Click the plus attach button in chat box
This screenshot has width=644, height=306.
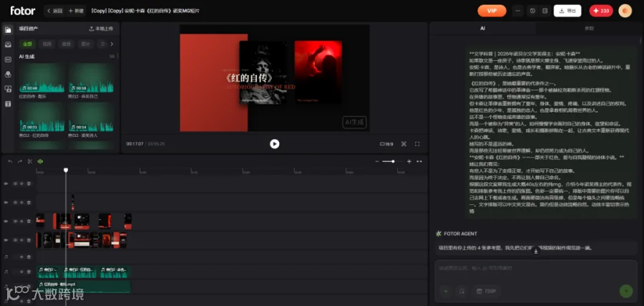pyautogui.click(x=446, y=291)
